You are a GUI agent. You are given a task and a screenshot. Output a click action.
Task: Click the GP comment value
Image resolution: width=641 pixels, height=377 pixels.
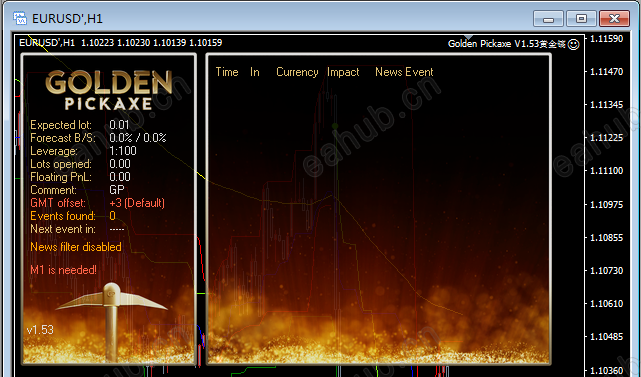click(x=117, y=190)
